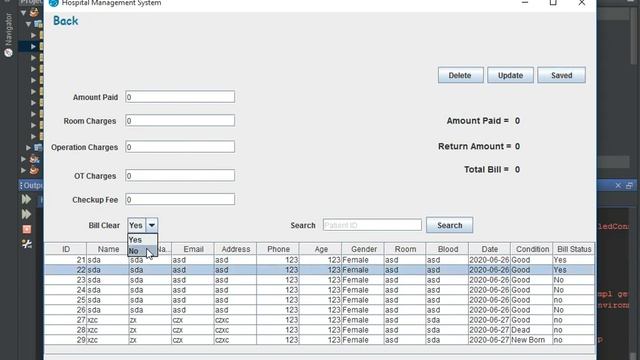
Task: Click the first Run green arrow in Output
Action: 27,199
